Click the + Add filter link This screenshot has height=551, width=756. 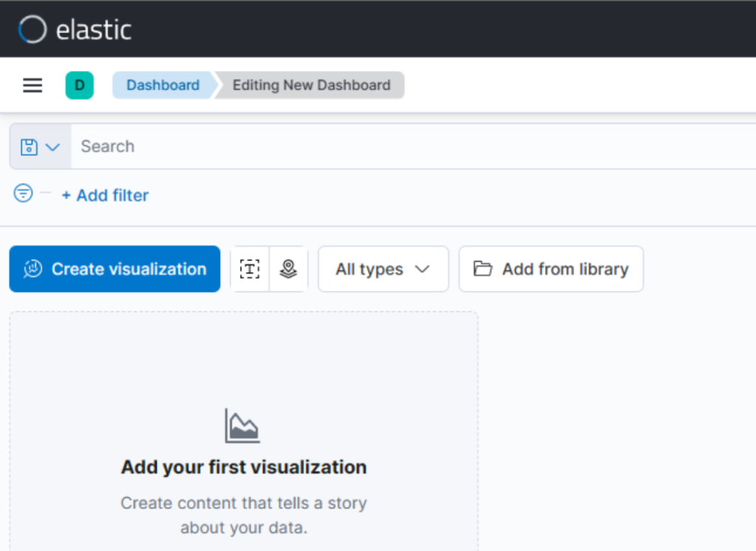[105, 195]
